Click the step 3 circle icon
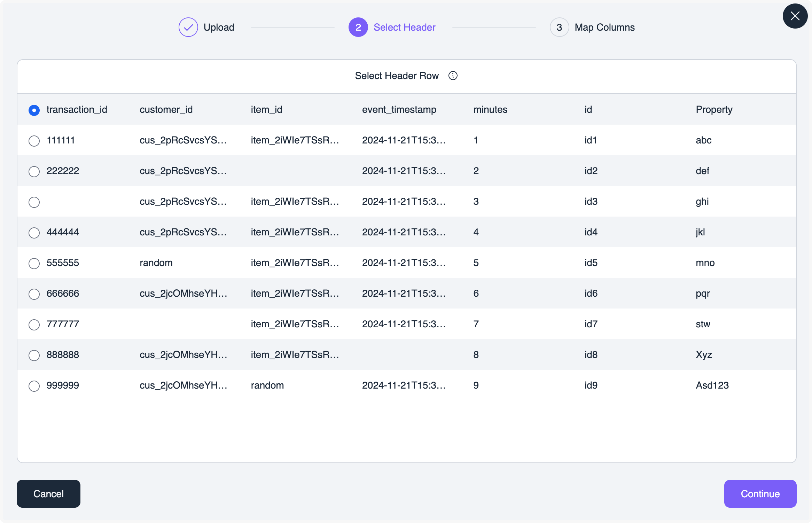Image resolution: width=812 pixels, height=523 pixels. click(x=559, y=27)
